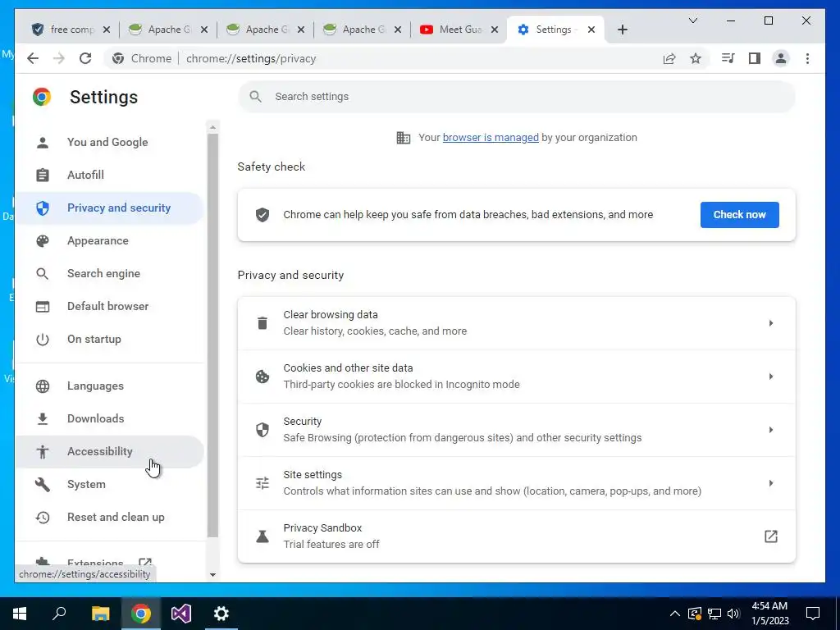The height and width of the screenshot is (630, 840).
Task: Click the Search settings field
Action: pos(517,97)
